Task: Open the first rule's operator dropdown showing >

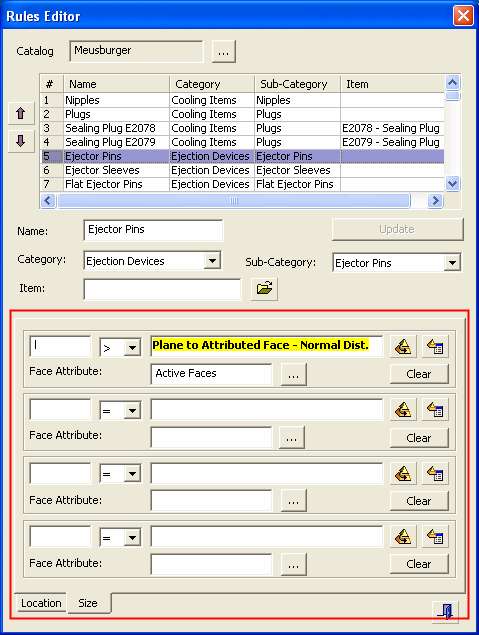Action: coord(132,347)
